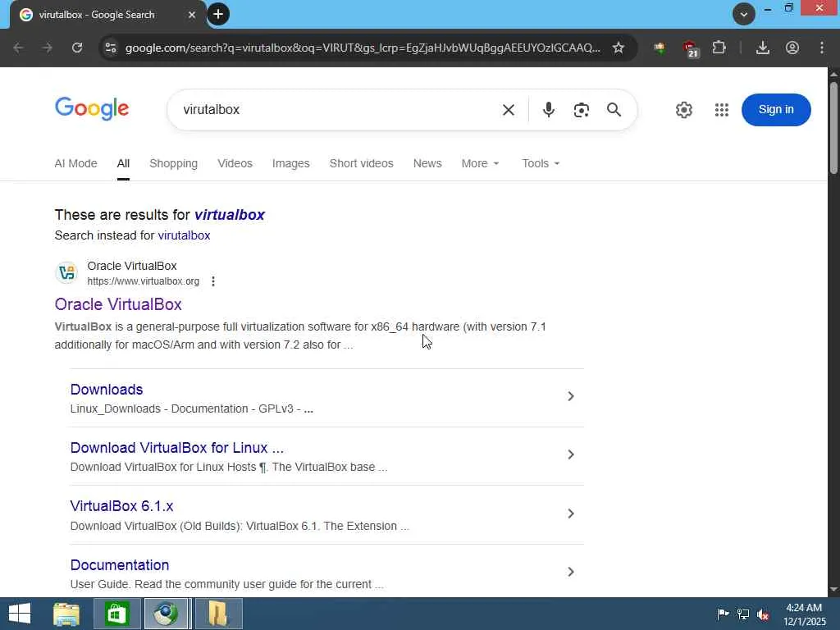
Task: Switch to Shopping results tab
Action: click(x=174, y=163)
